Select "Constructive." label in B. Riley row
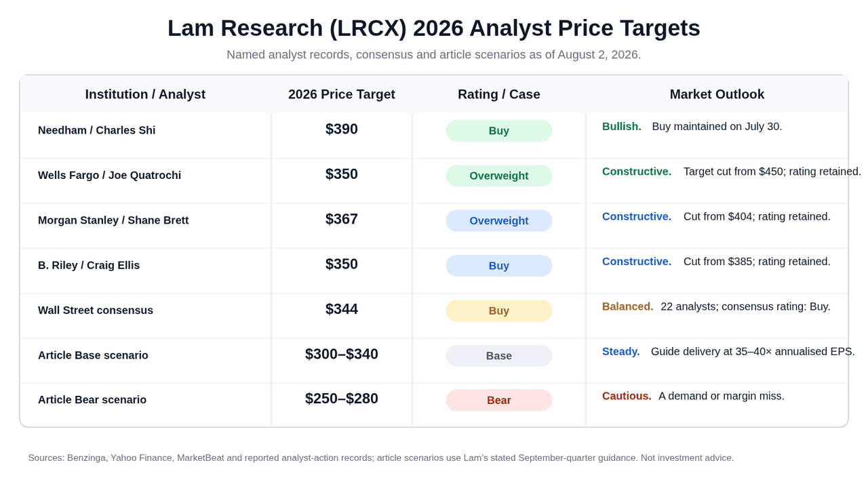This screenshot has width=868, height=488. pyautogui.click(x=637, y=261)
